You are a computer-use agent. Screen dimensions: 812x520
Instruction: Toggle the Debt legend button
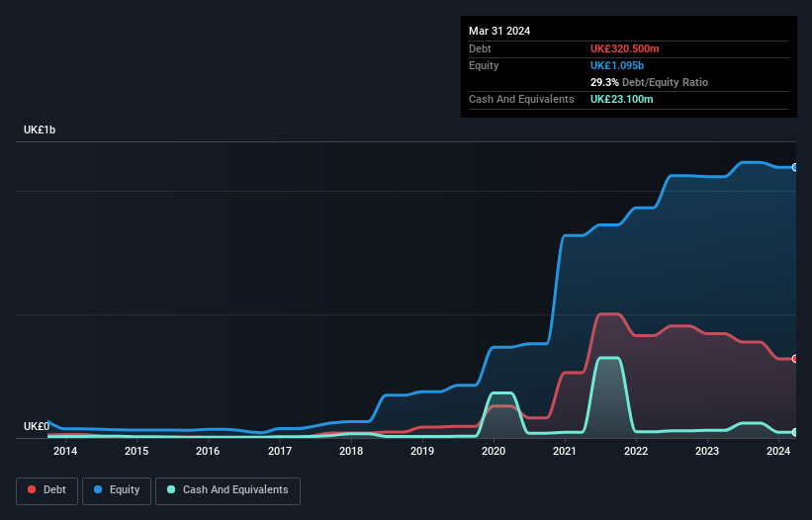[x=46, y=490]
